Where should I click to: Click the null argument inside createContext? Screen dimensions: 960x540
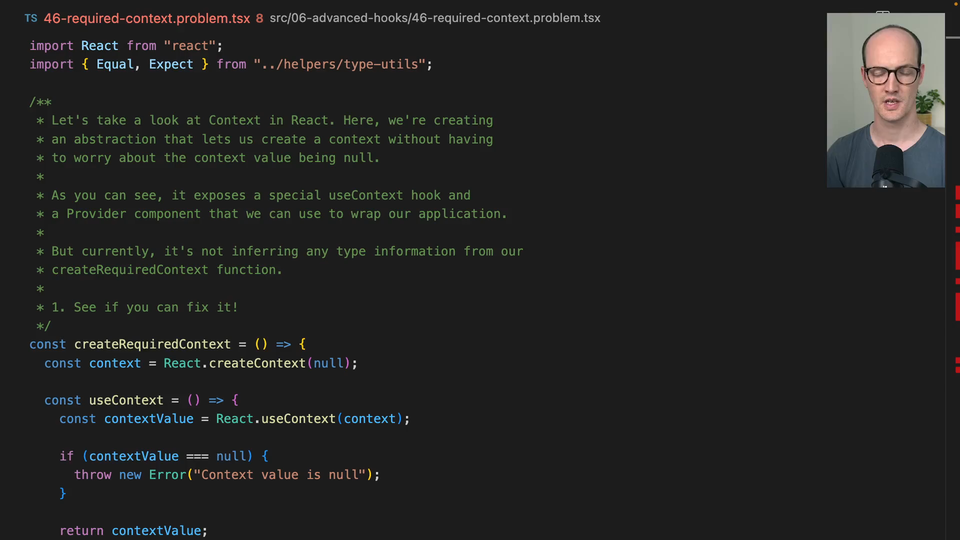327,363
